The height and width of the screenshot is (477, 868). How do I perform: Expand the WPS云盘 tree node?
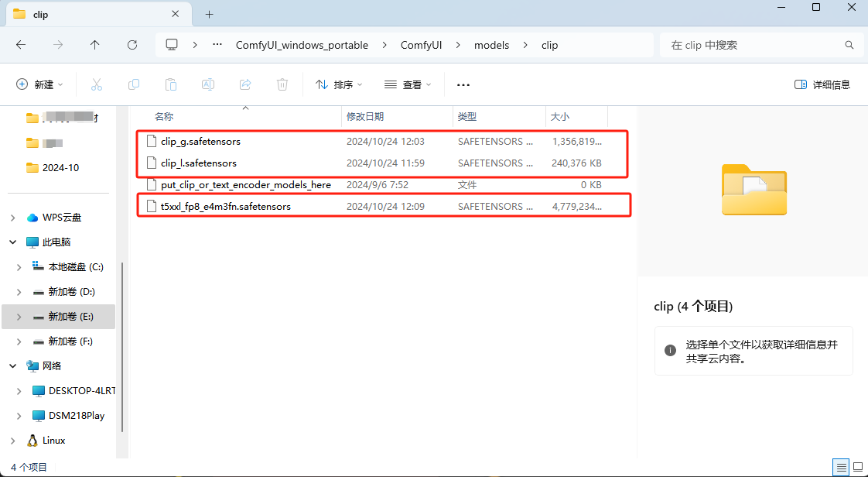(x=12, y=218)
